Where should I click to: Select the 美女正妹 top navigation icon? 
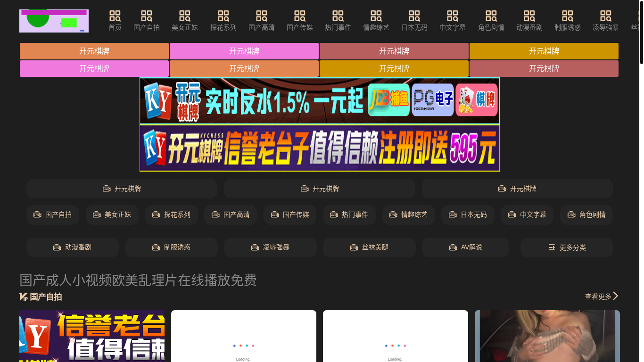185,21
